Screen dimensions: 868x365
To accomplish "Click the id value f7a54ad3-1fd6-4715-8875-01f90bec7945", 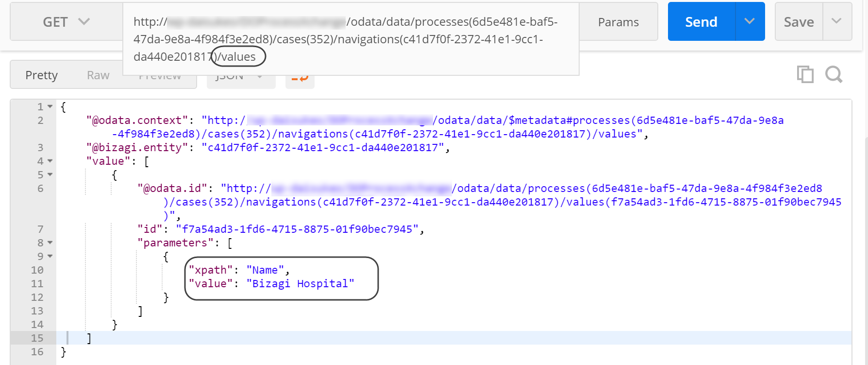I will pyautogui.click(x=297, y=229).
